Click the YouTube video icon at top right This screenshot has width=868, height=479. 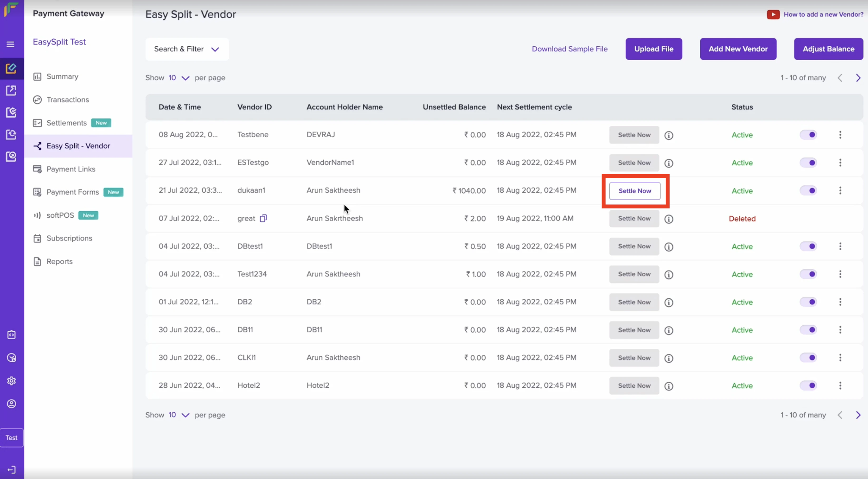[773, 14]
